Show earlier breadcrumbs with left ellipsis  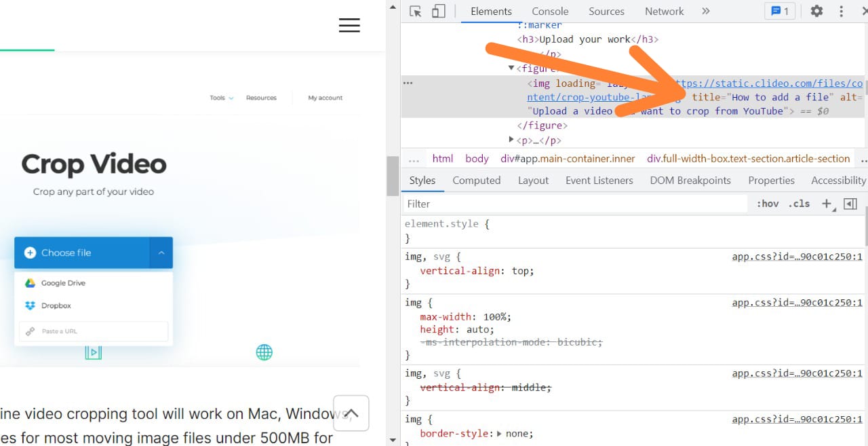tap(413, 159)
